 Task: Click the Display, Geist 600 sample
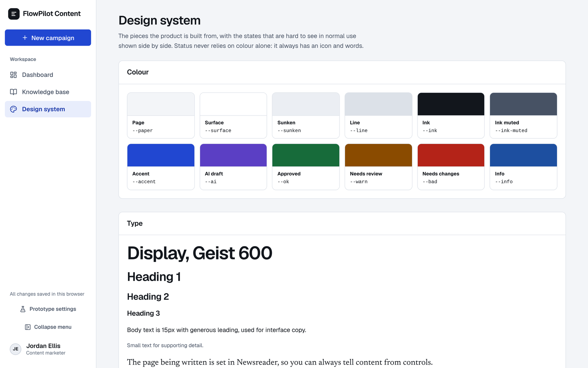tap(200, 253)
